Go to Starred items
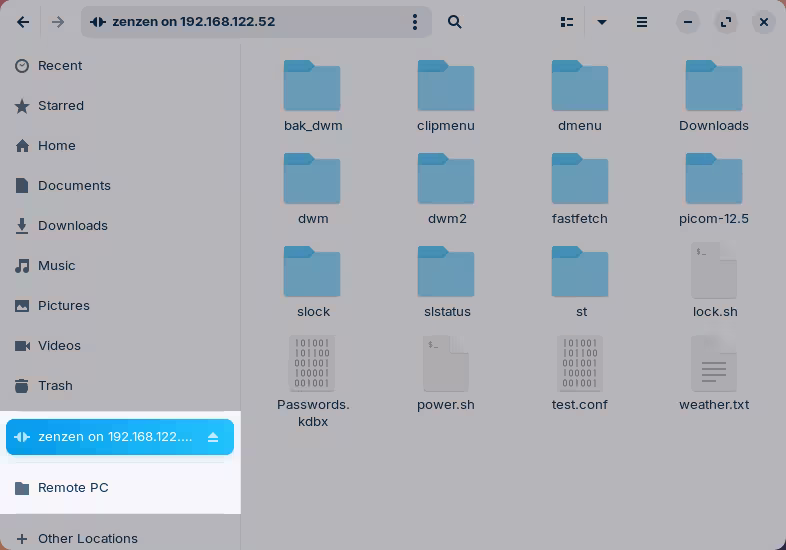The height and width of the screenshot is (550, 786). [x=61, y=106]
